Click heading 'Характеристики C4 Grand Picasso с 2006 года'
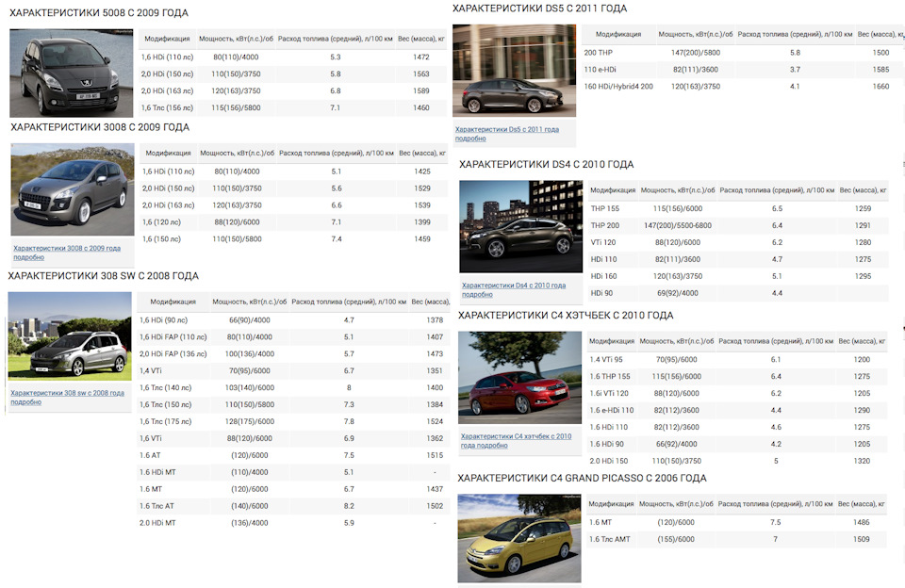The width and height of the screenshot is (905, 588). click(582, 478)
